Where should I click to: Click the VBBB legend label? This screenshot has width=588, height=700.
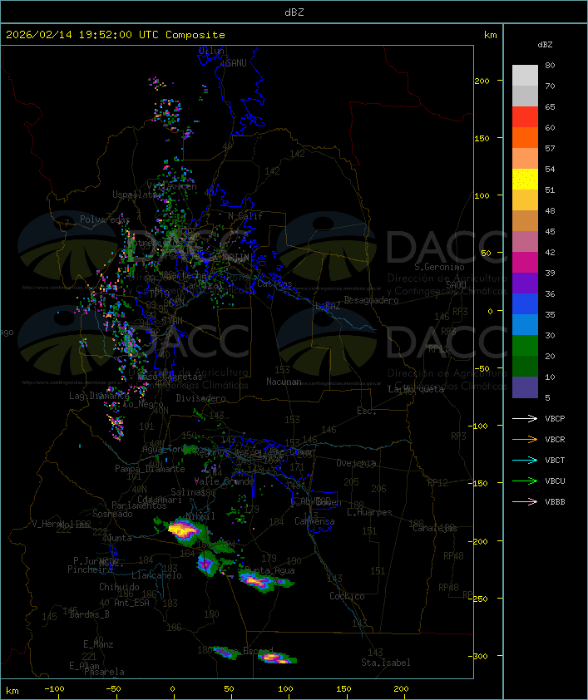(x=555, y=502)
